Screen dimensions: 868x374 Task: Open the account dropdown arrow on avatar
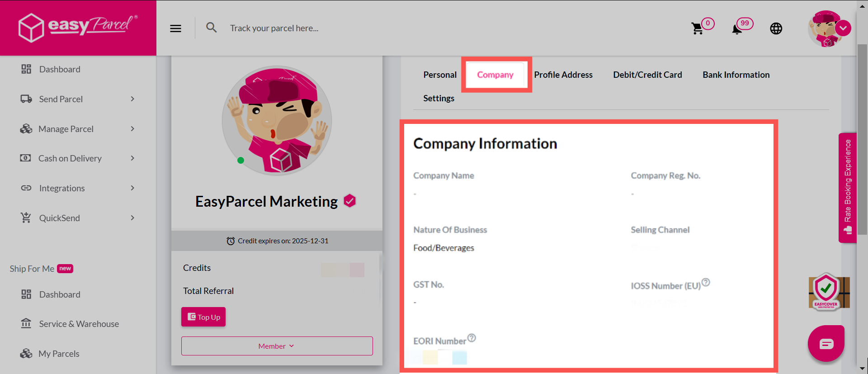pyautogui.click(x=843, y=28)
